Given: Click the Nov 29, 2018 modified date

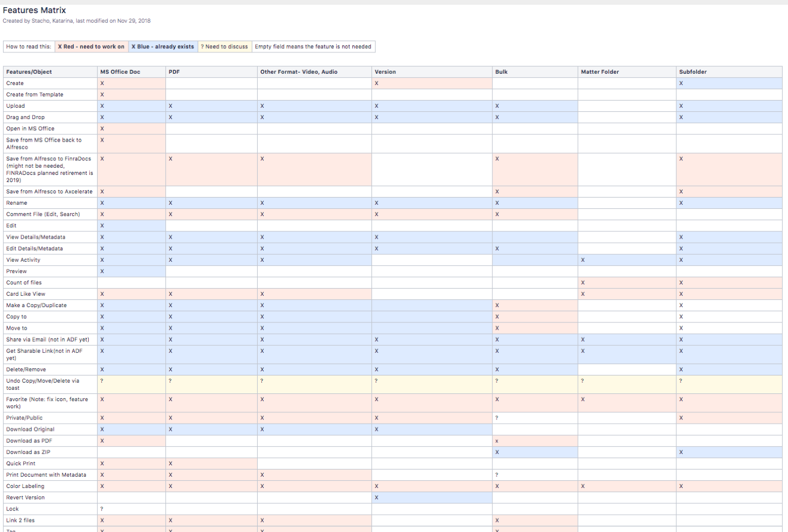Looking at the screenshot, I should point(134,21).
